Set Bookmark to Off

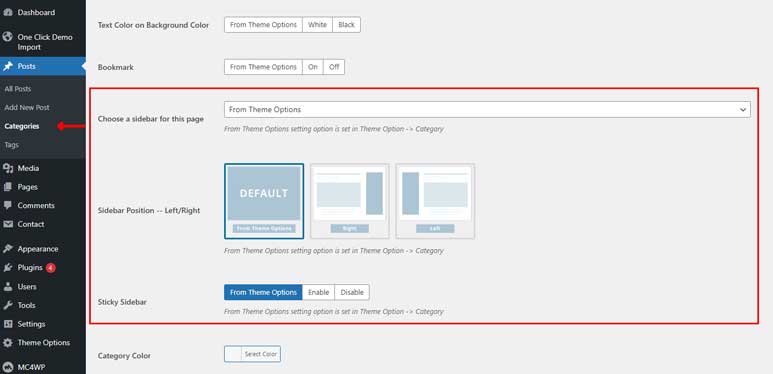[334, 67]
